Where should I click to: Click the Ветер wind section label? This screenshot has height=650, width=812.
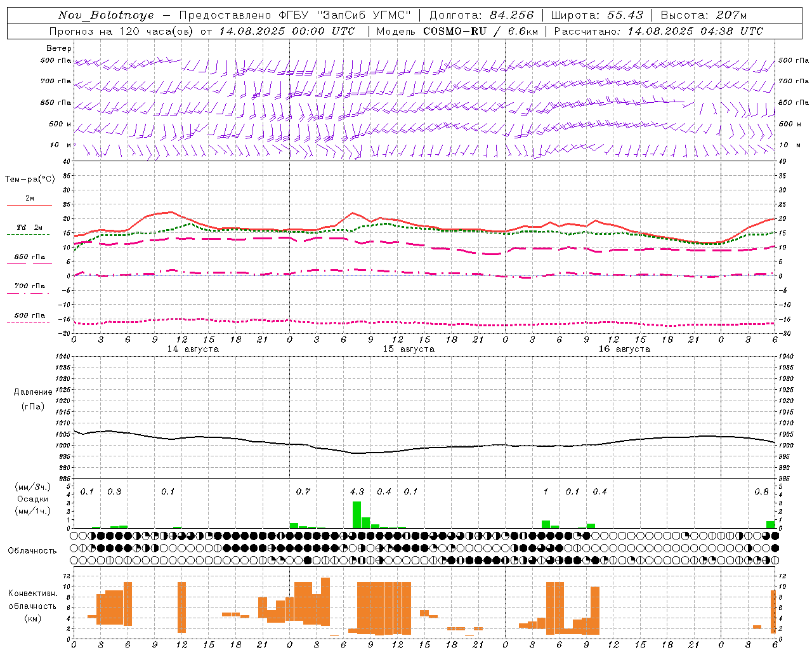click(x=59, y=48)
